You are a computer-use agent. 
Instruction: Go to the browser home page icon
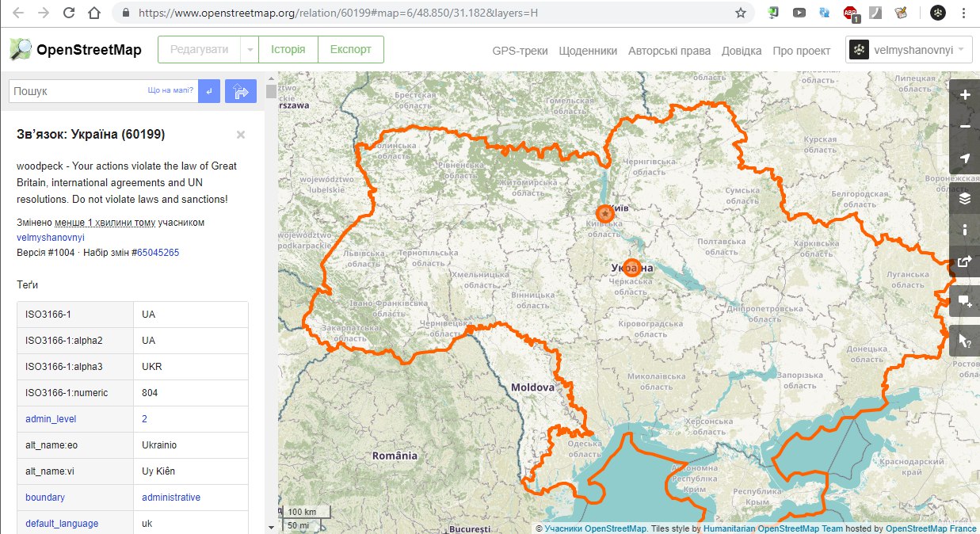click(94, 13)
